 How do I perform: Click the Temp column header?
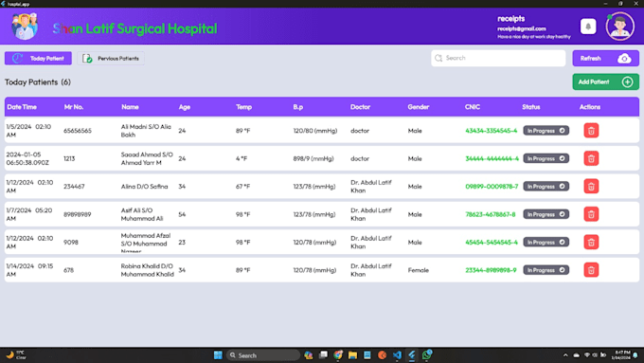pyautogui.click(x=243, y=107)
